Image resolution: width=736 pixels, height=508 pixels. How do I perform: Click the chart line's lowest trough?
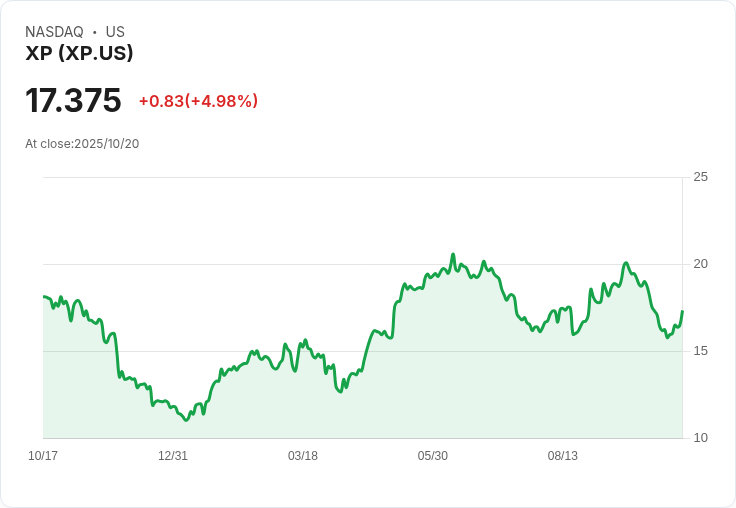186,420
